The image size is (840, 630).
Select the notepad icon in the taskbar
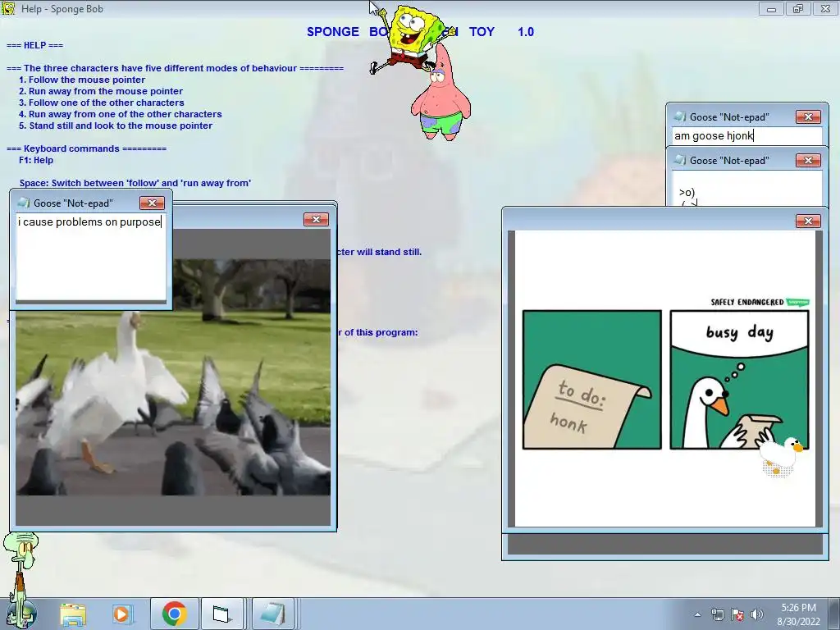[272, 614]
